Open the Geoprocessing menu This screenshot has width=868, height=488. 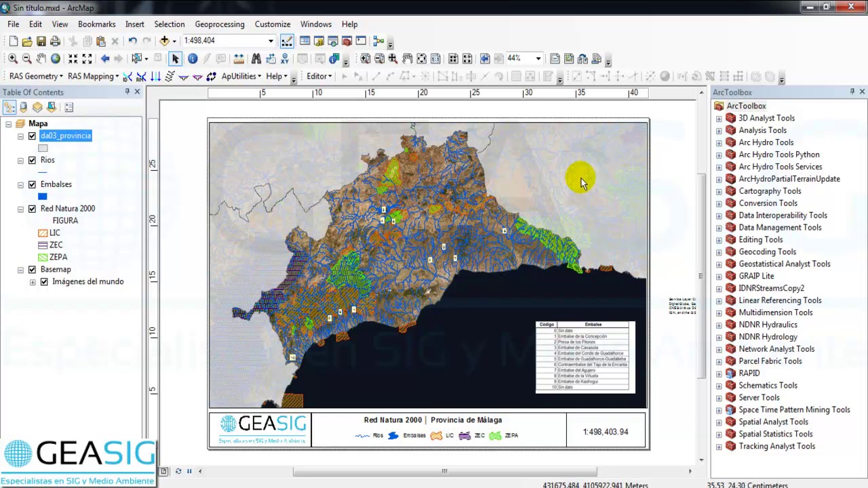tap(219, 24)
